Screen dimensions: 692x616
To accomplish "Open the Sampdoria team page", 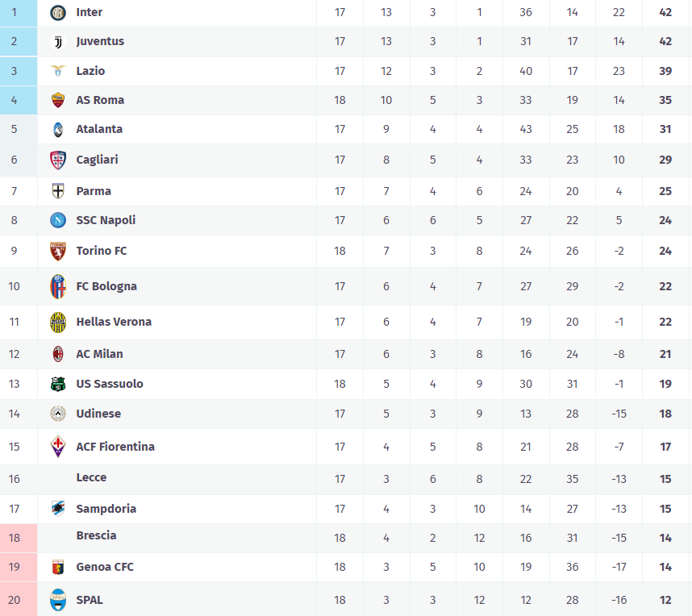I will (x=106, y=509).
